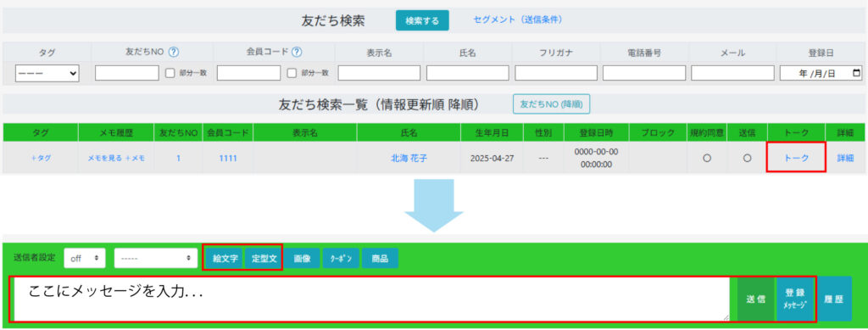Focus the 会員コード input field
The image size is (868, 330).
click(x=248, y=73)
